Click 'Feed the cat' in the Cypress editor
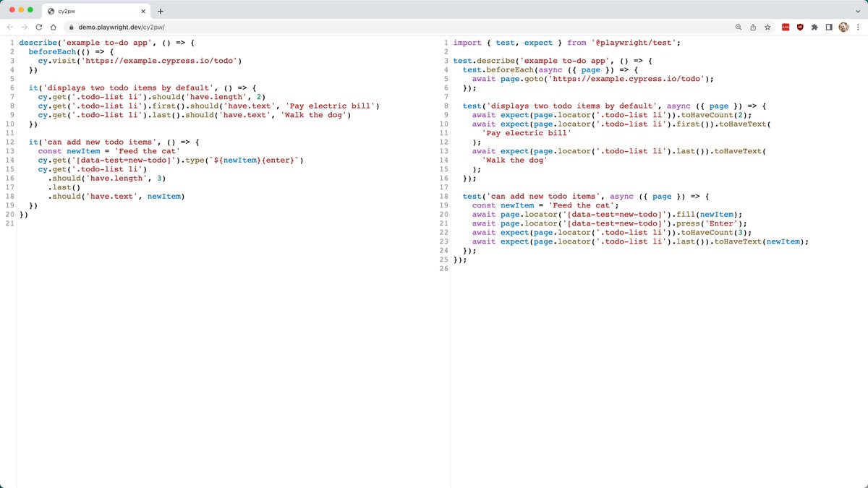 click(x=148, y=151)
